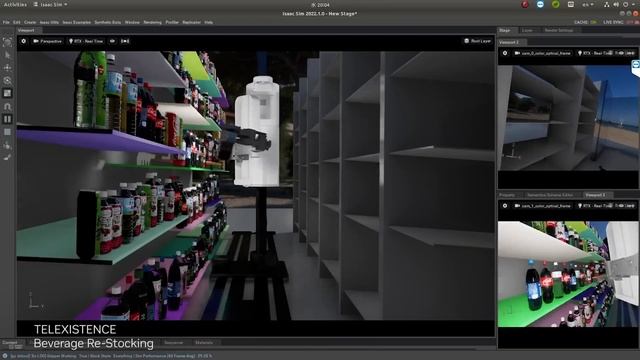Open RTX - Real-Time dropdown in Viewport 2
Image resolution: width=640 pixels, height=360 pixels.
point(595,53)
